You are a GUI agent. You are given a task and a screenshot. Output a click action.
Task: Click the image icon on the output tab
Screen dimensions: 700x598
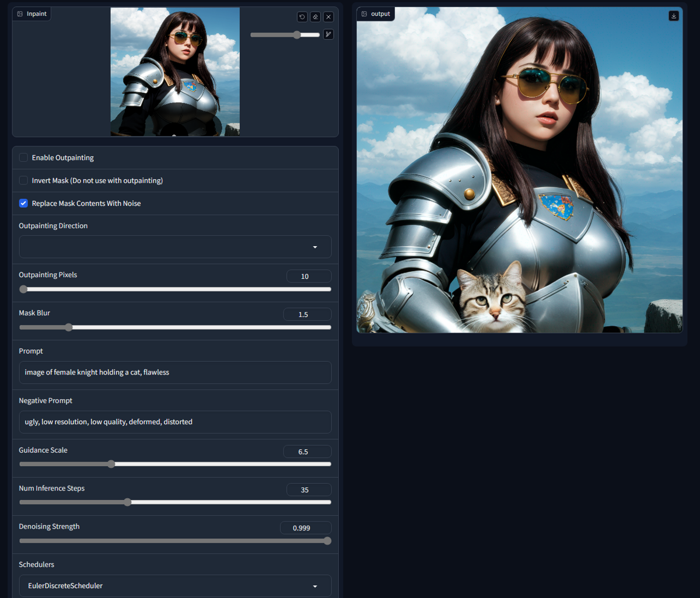tap(364, 13)
